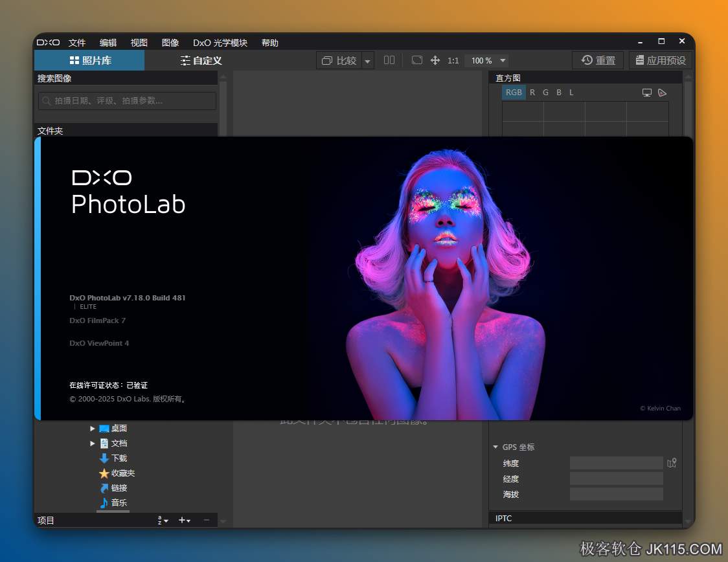
Task: Select G histogram channel
Action: 545,93
